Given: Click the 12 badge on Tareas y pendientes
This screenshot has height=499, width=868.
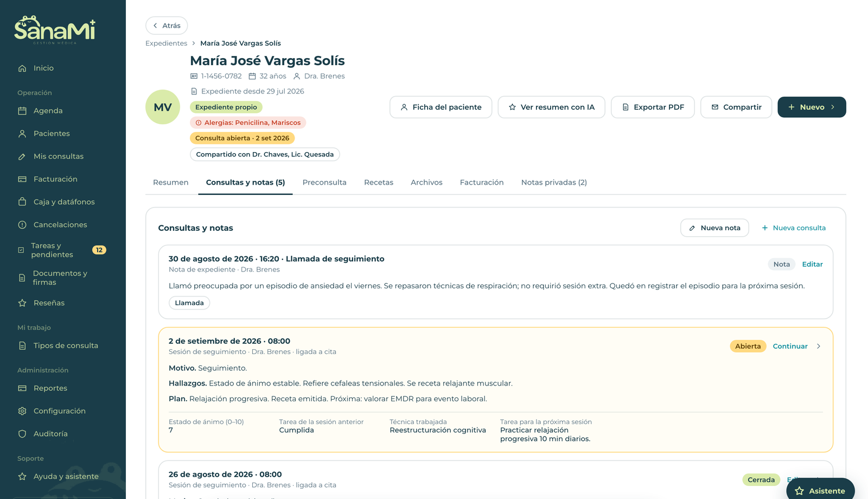Looking at the screenshot, I should [x=99, y=250].
